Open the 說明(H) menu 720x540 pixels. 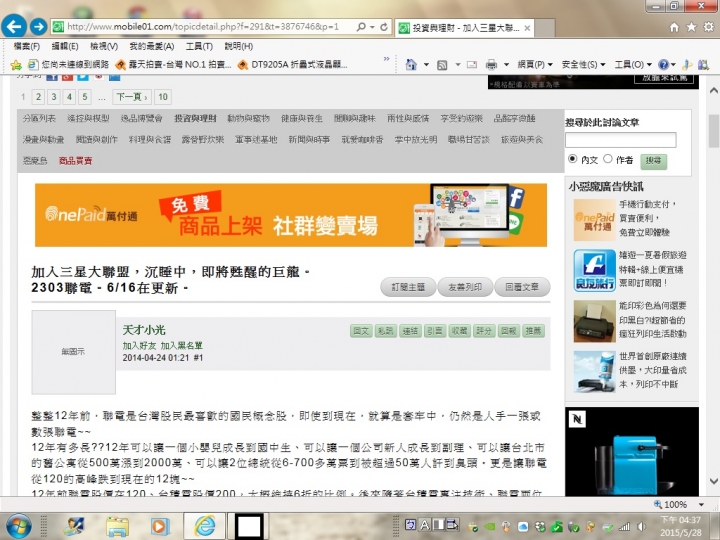pyautogui.click(x=238, y=46)
